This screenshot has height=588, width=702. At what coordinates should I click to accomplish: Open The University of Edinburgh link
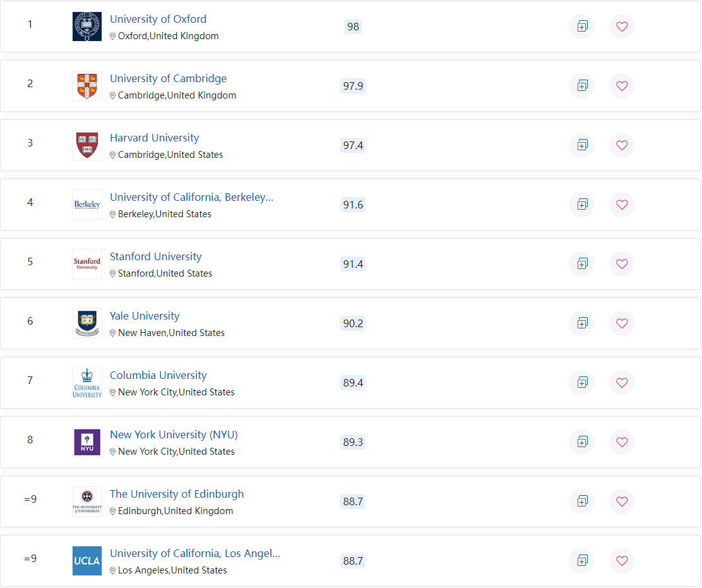(x=177, y=494)
